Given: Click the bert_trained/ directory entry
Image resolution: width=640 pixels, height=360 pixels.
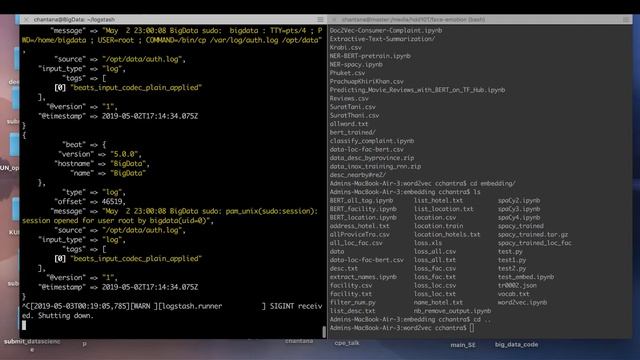Looking at the screenshot, I should coord(352,132).
